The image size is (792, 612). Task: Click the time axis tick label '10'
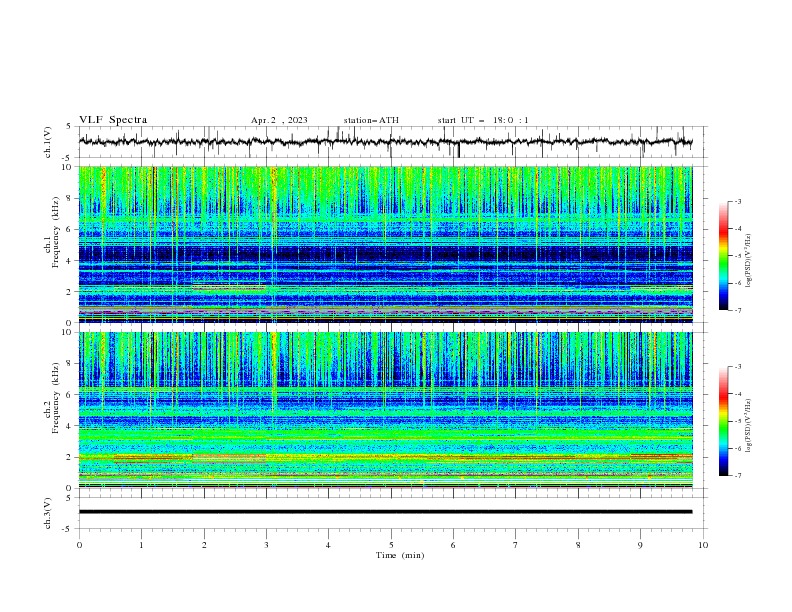(x=703, y=545)
